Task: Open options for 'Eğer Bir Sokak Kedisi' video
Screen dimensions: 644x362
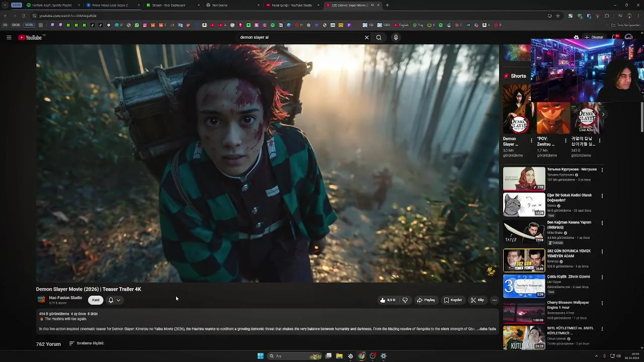Action: [602, 196]
